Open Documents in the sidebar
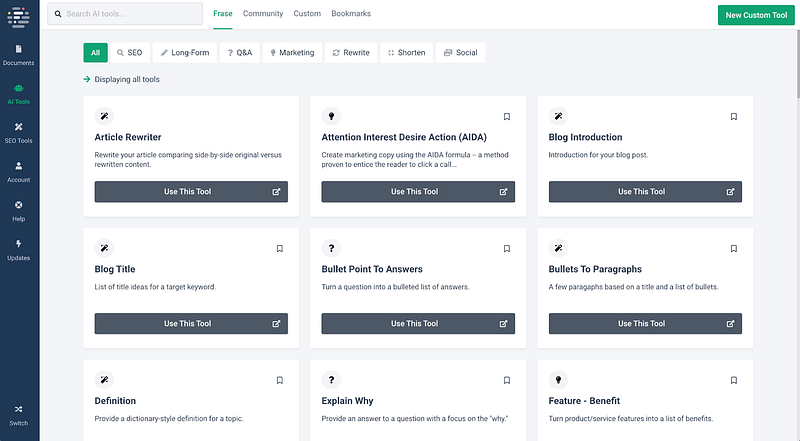 [x=18, y=55]
